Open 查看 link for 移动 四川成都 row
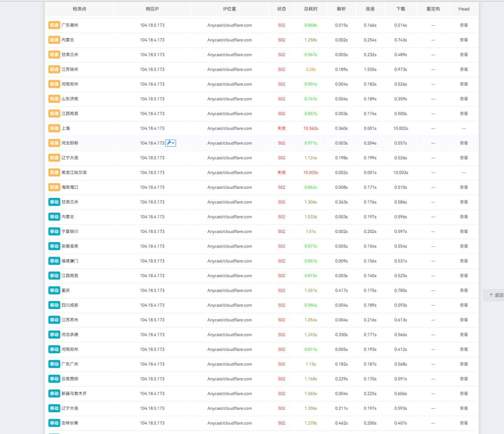Screen dimensions: 504x434 tap(464, 305)
